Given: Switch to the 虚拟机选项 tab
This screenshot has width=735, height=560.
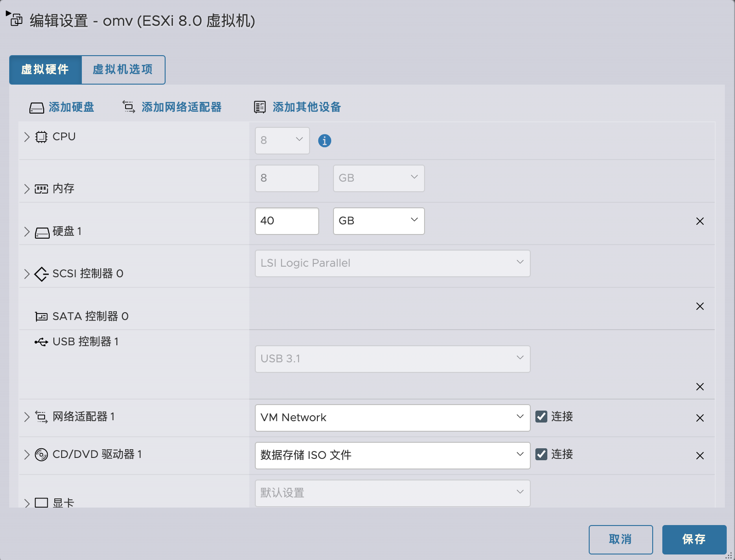Looking at the screenshot, I should (123, 69).
